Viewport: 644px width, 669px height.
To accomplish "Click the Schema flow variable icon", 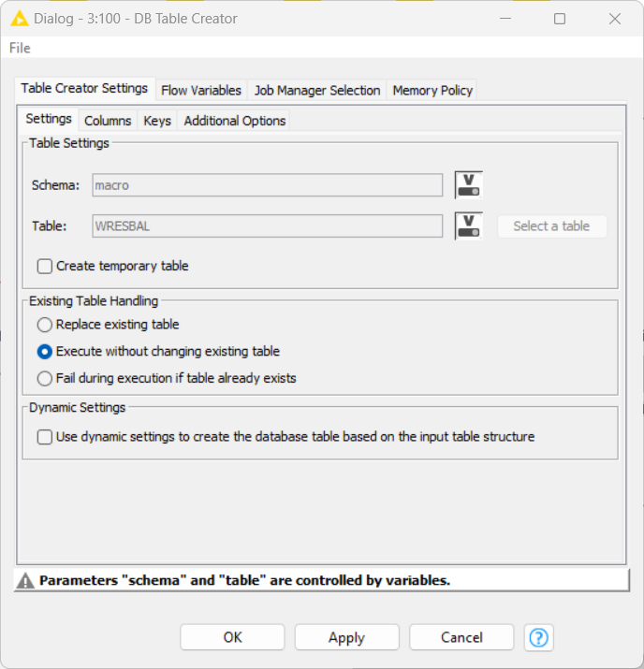I will point(468,185).
